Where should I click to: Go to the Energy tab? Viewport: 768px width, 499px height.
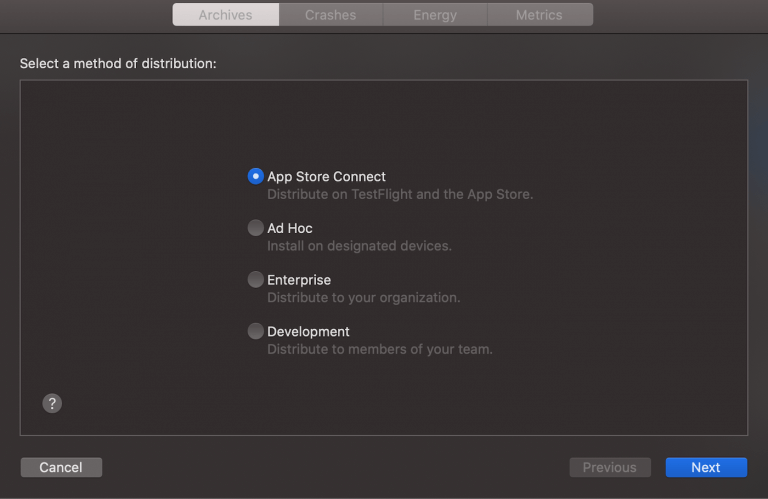coord(435,15)
